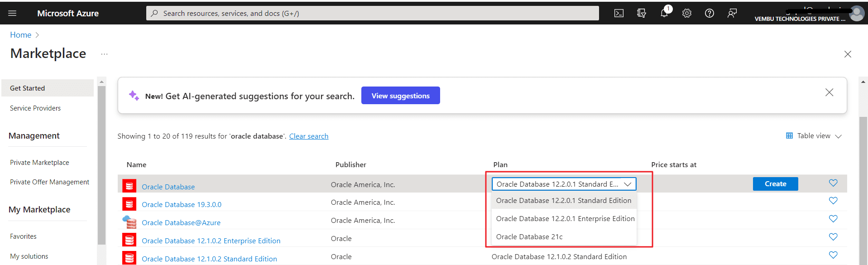
Task: Click the Microsoft Azure logo text
Action: click(x=68, y=14)
